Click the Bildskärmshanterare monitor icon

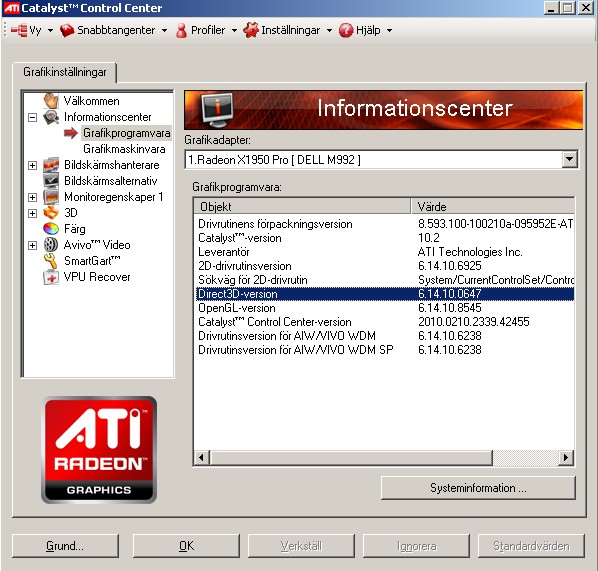[51, 165]
